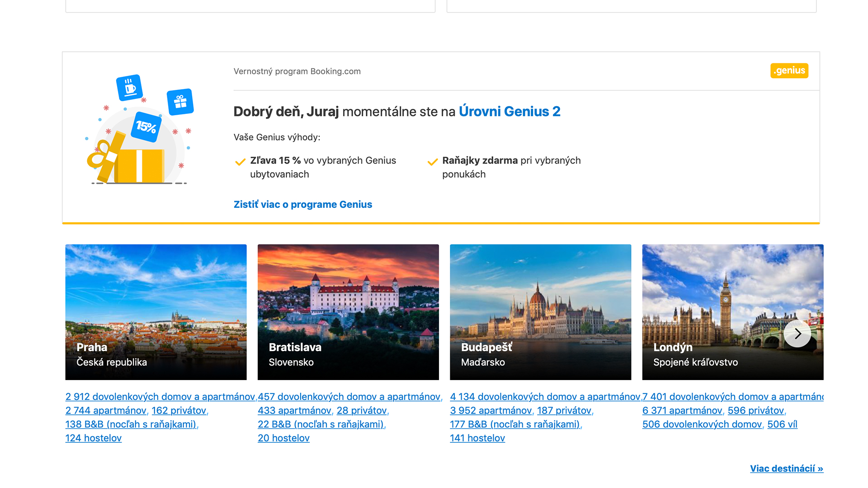Open 7 401 dovolenkových domov link for Londýn
Screen dimensions: 868x488
(733, 397)
